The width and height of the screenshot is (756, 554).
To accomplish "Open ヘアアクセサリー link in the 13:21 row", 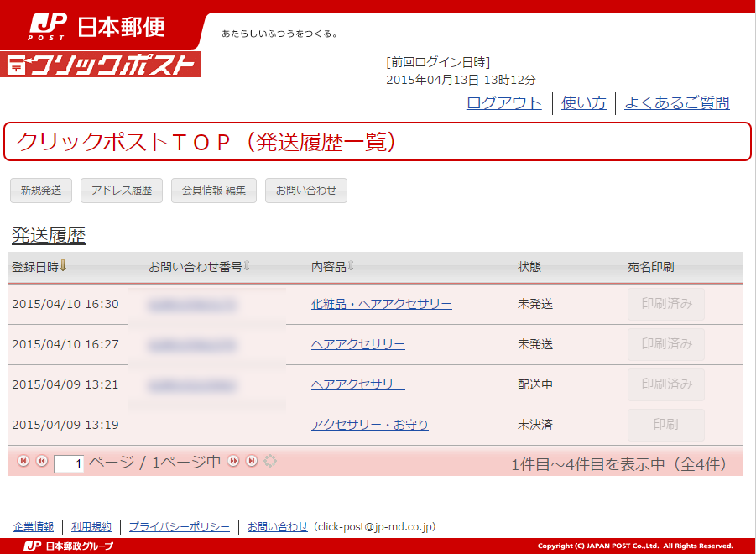I will (357, 384).
